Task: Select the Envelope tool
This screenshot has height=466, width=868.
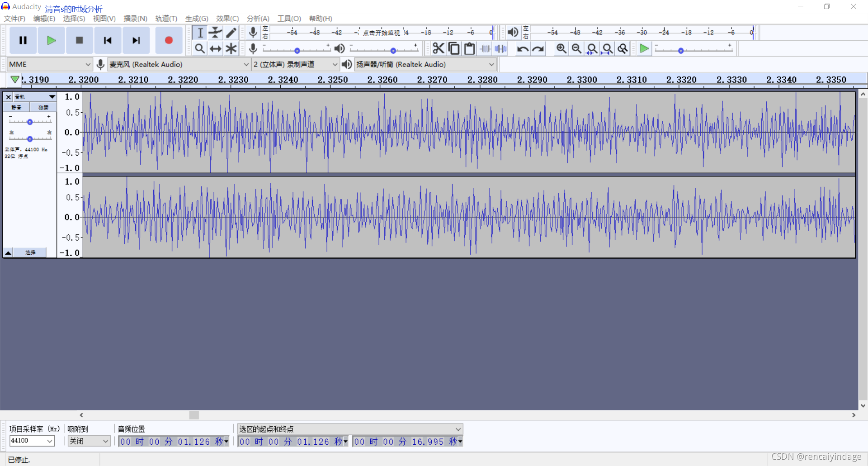Action: click(216, 33)
